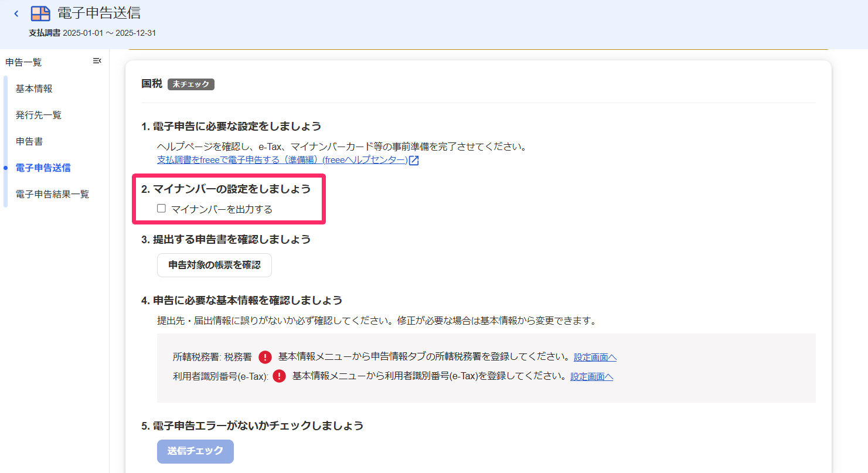Click the 電子申告送信 app logo icon
The width and height of the screenshot is (868, 473).
40,13
